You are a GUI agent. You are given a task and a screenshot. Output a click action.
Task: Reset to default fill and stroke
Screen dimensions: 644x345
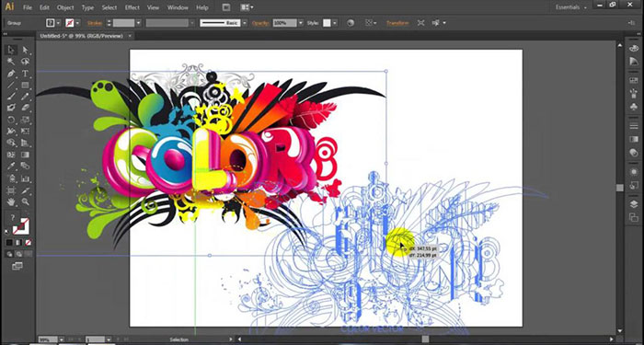pyautogui.click(x=7, y=233)
